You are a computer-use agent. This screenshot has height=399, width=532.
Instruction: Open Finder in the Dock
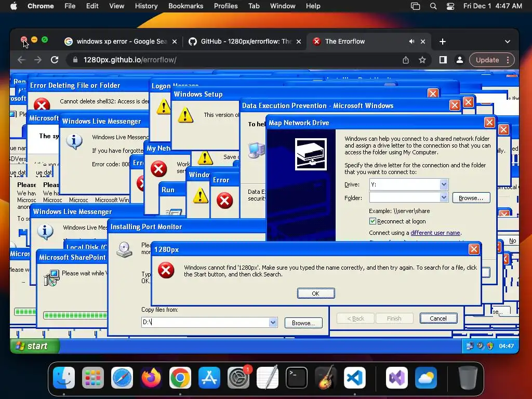pos(64,378)
